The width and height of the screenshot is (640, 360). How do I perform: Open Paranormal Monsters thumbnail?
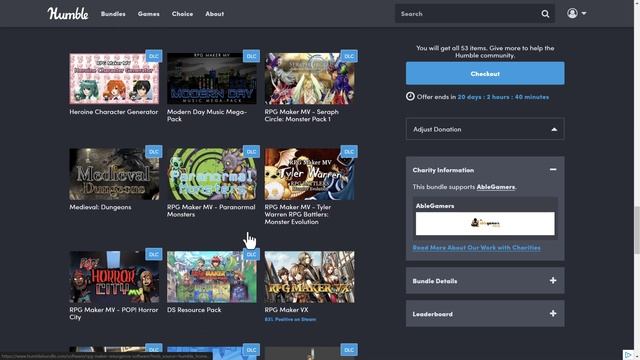pos(212,174)
